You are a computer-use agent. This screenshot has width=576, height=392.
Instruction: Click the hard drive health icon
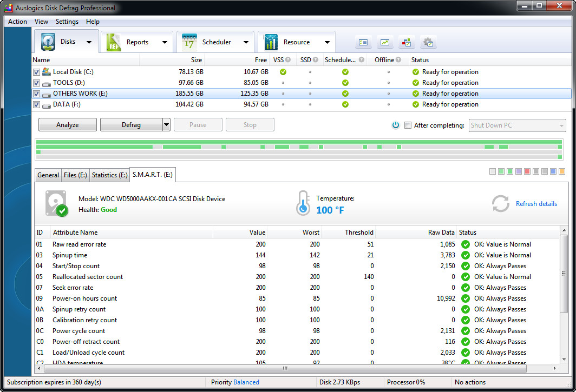tap(56, 203)
